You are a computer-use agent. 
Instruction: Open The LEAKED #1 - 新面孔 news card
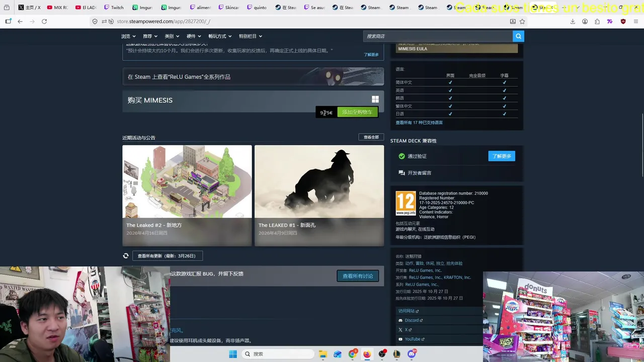319,196
